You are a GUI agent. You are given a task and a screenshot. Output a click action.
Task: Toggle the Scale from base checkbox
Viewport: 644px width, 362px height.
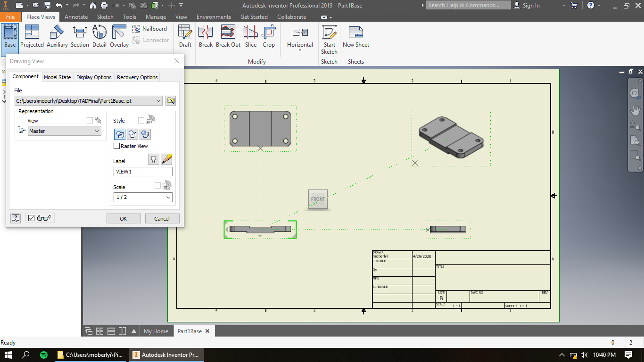(157, 186)
